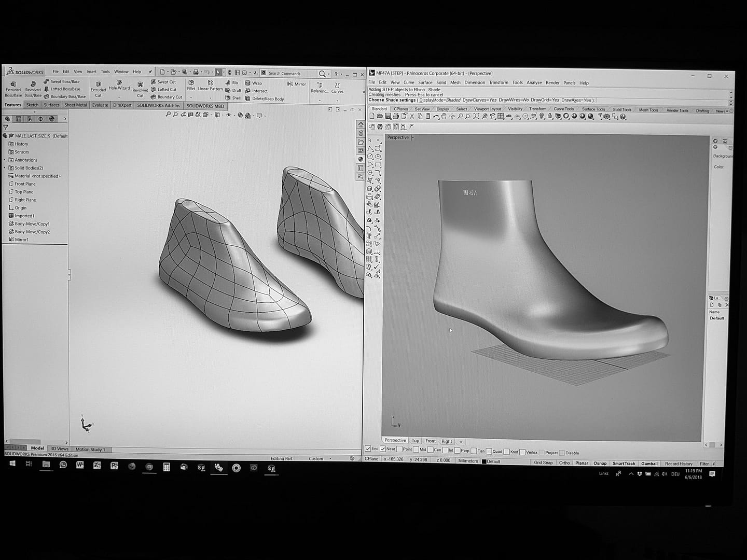Open the Mesh menu in Rhino
The height and width of the screenshot is (560, 747).
tap(455, 82)
